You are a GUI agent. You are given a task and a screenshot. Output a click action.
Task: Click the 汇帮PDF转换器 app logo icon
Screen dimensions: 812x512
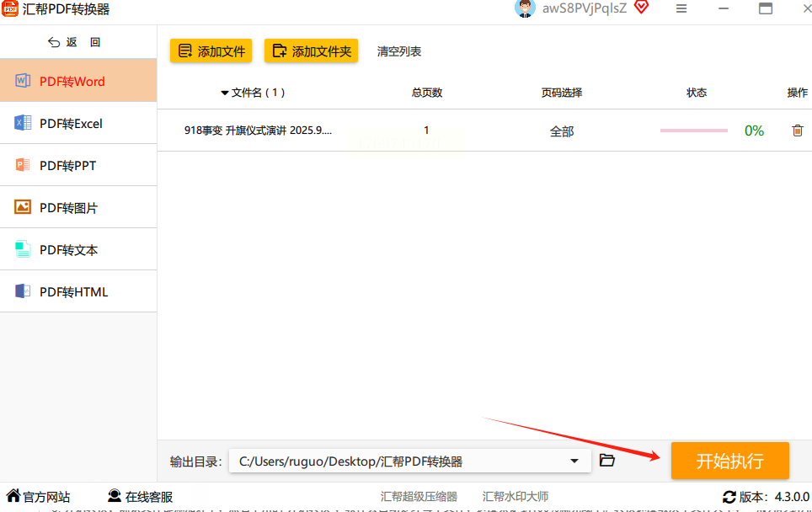[9, 8]
